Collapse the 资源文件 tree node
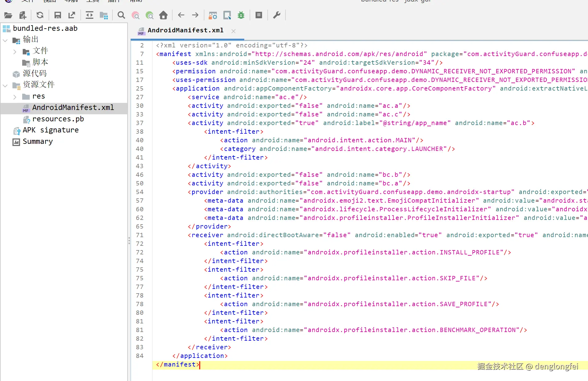The image size is (588, 381). [5, 85]
